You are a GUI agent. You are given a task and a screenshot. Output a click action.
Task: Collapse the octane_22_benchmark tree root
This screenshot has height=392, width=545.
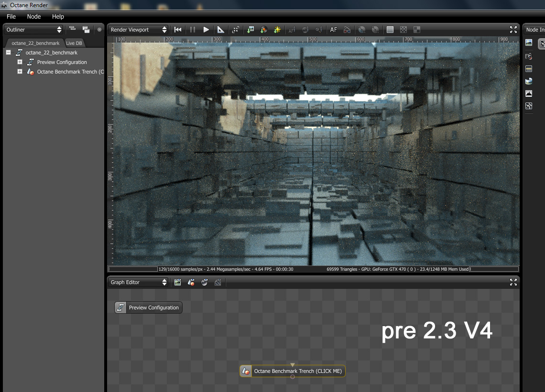tap(8, 53)
